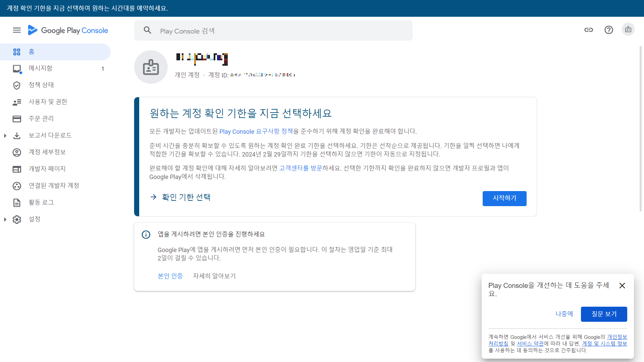Click 자세히 알아보기 link
Image resolution: width=644 pixels, height=362 pixels.
[x=214, y=276]
